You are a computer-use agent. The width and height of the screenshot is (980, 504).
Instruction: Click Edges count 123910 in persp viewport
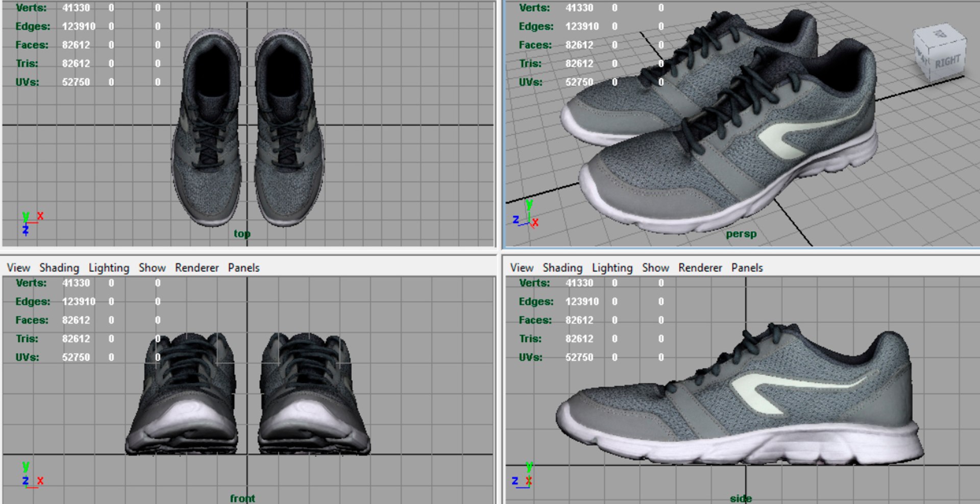click(x=582, y=26)
